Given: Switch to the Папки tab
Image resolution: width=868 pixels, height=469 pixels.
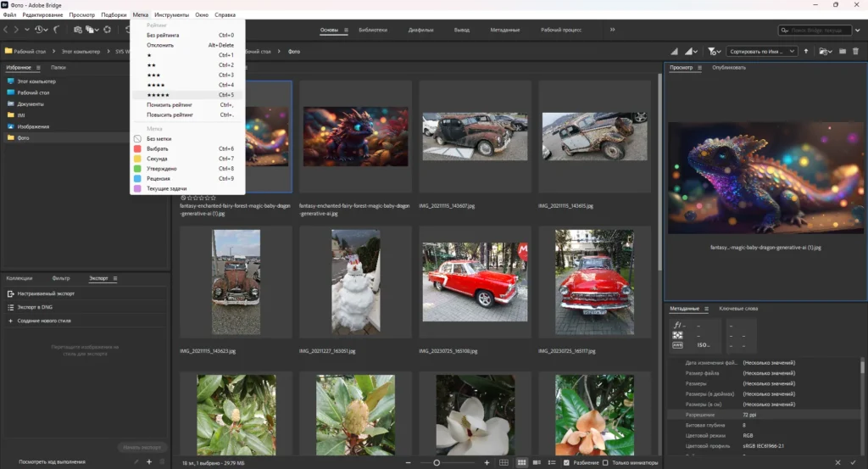Looking at the screenshot, I should tap(58, 68).
